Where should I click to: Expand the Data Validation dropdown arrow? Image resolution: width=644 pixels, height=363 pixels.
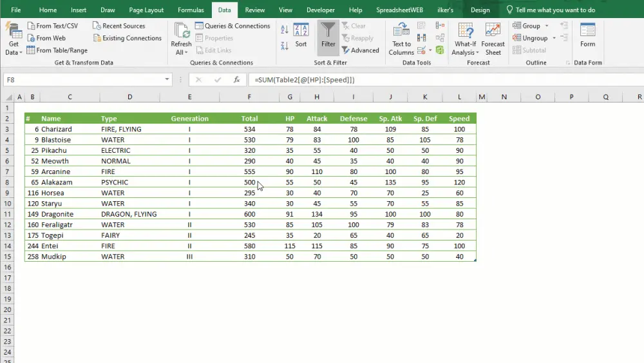(x=430, y=50)
